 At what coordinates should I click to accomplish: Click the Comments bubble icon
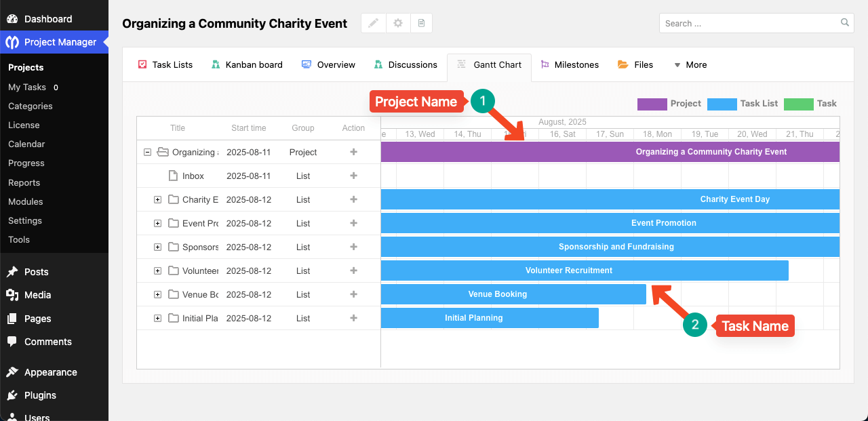pyautogui.click(x=12, y=342)
